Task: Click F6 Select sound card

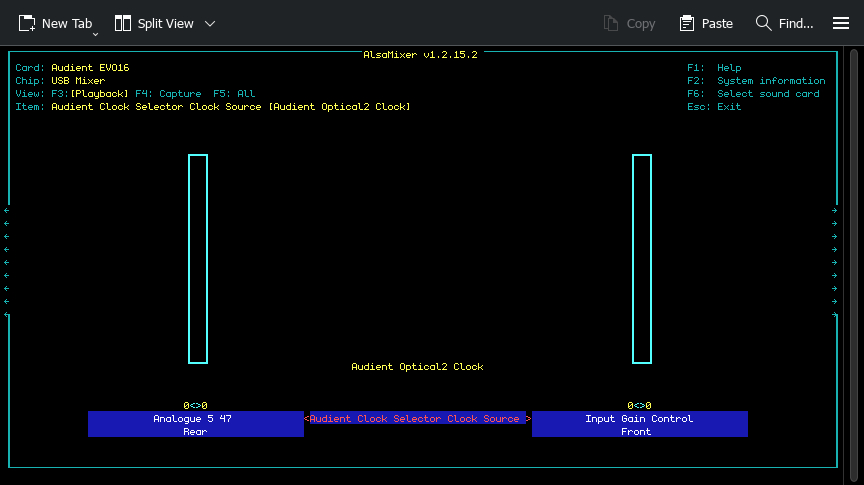Action: (x=753, y=94)
